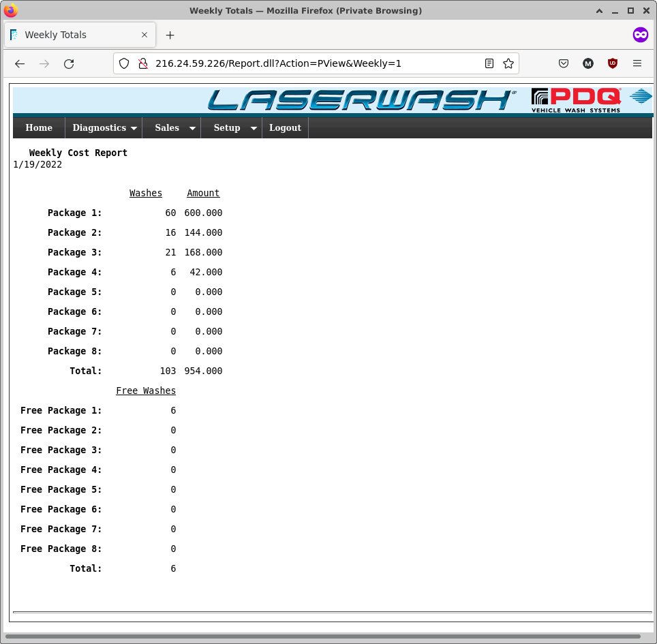Click the Package 1 row label
The image size is (657, 644).
[x=74, y=213]
